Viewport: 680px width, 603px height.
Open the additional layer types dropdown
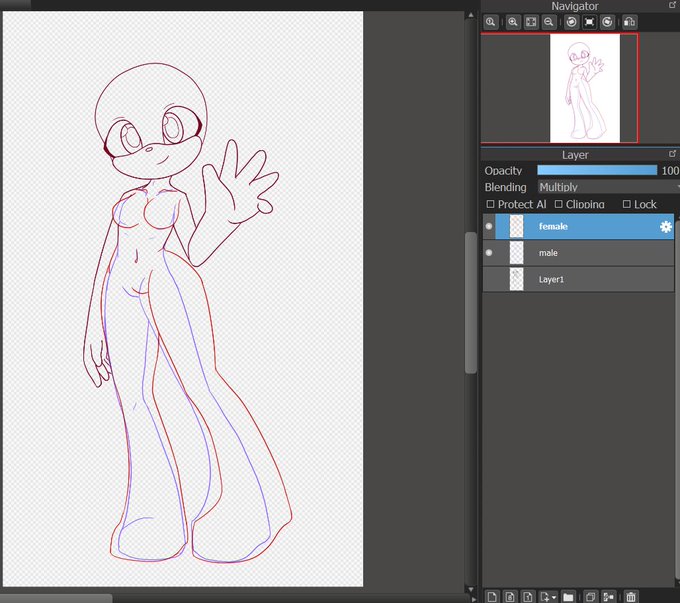click(x=548, y=597)
